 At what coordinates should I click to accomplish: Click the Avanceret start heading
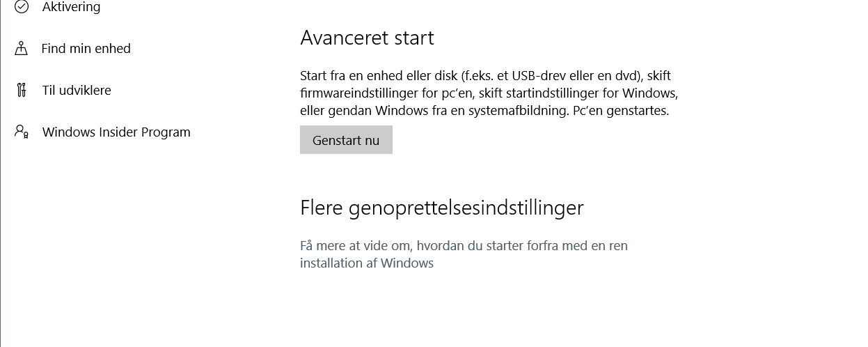click(x=367, y=38)
